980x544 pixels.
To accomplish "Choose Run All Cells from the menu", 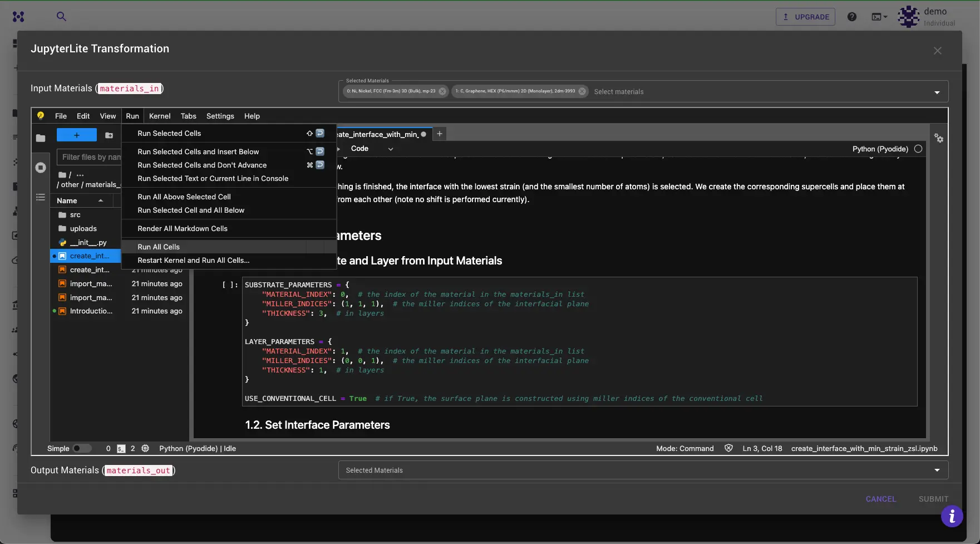I will [159, 247].
